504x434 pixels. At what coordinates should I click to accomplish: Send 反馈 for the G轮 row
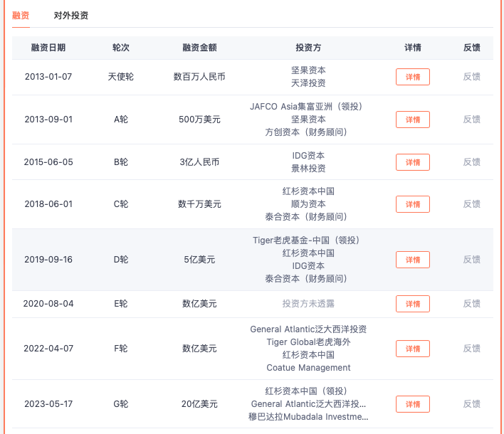[x=471, y=404]
